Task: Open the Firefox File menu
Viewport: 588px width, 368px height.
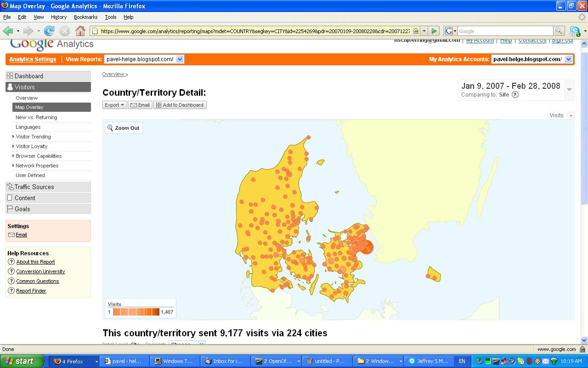Action: (7, 17)
